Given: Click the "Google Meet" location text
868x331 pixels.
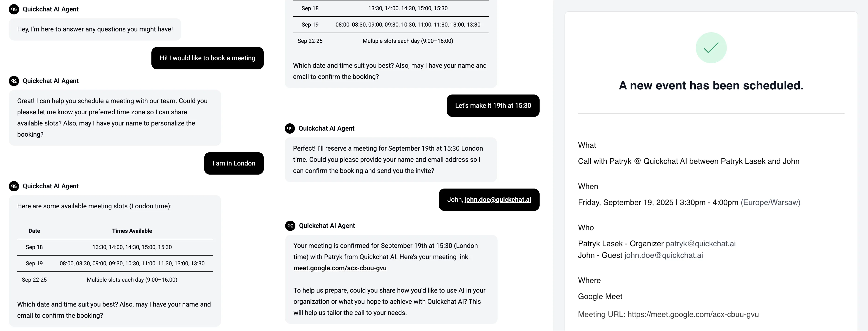Looking at the screenshot, I should 600,297.
